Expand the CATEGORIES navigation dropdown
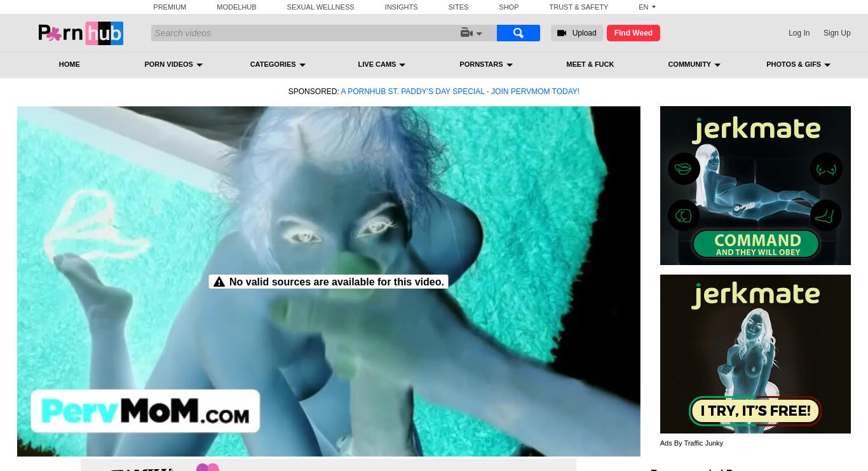This screenshot has height=471, width=868. pos(278,64)
